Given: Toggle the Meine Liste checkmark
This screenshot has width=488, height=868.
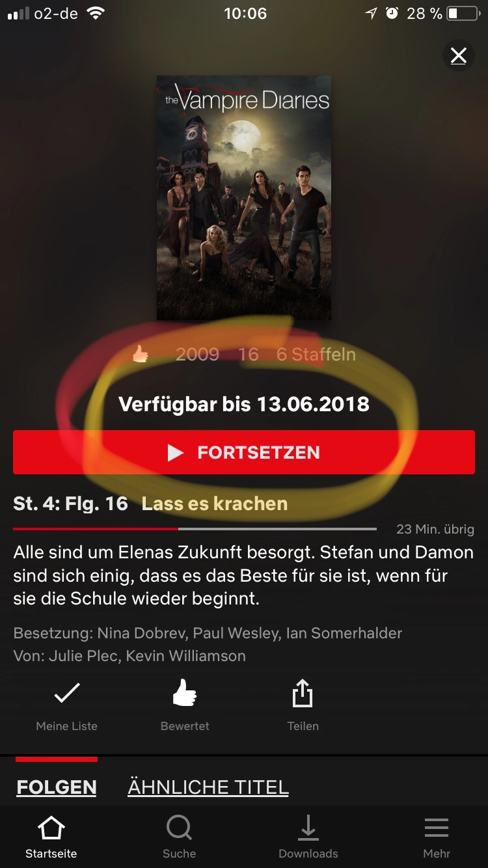Looking at the screenshot, I should 66,694.
